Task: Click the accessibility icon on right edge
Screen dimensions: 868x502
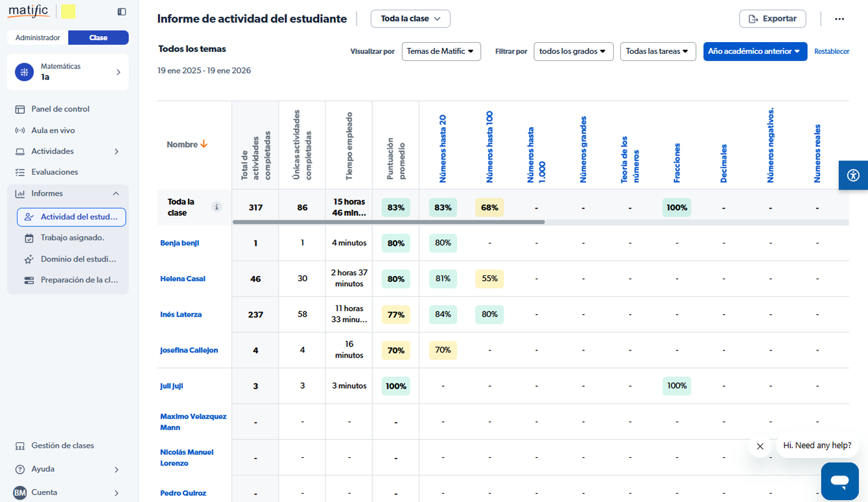Action: pyautogui.click(x=852, y=175)
